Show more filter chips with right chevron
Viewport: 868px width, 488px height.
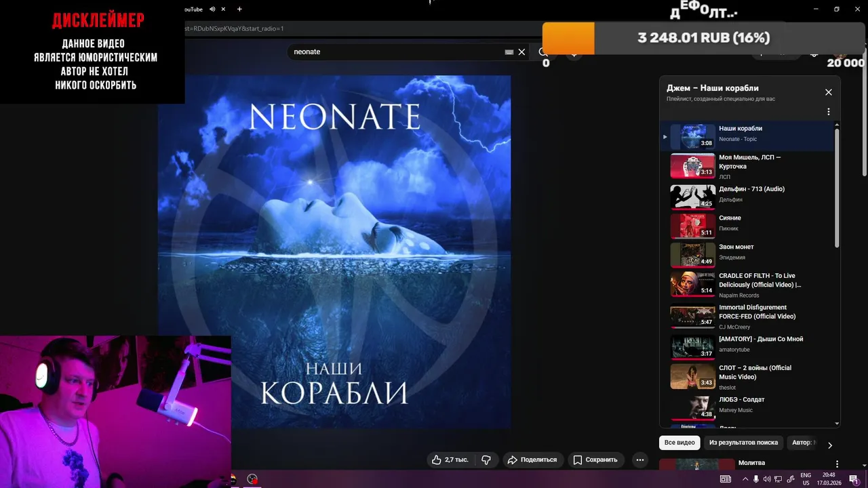pyautogui.click(x=829, y=445)
